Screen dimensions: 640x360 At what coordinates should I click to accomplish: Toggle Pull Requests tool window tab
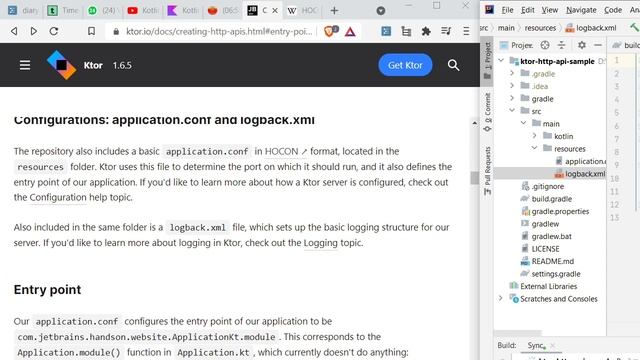487,171
